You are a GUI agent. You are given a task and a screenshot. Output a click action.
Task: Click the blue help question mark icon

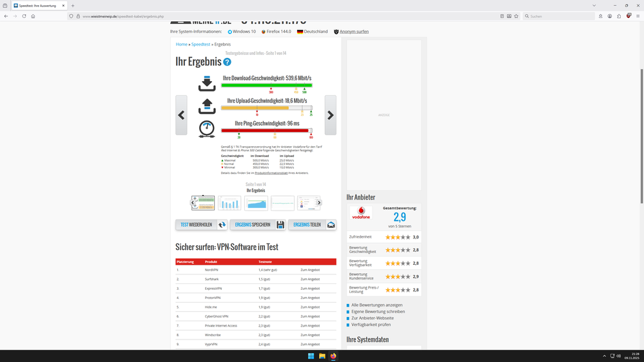coord(227,62)
